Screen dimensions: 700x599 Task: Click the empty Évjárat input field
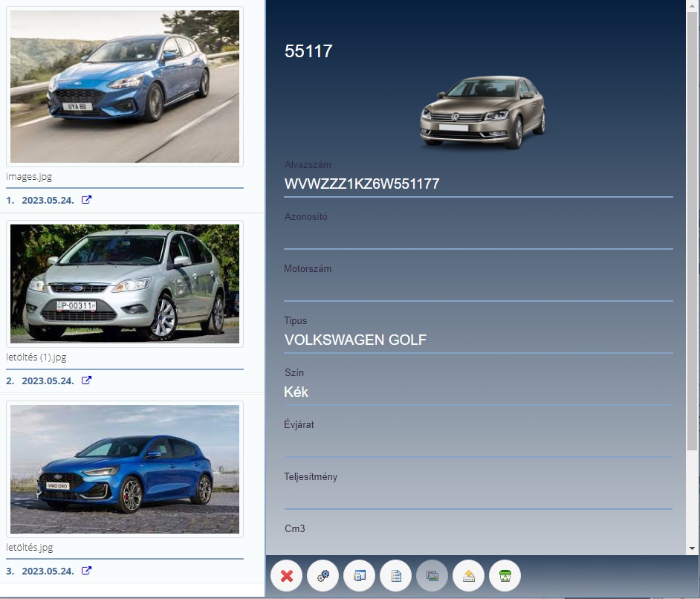(479, 444)
